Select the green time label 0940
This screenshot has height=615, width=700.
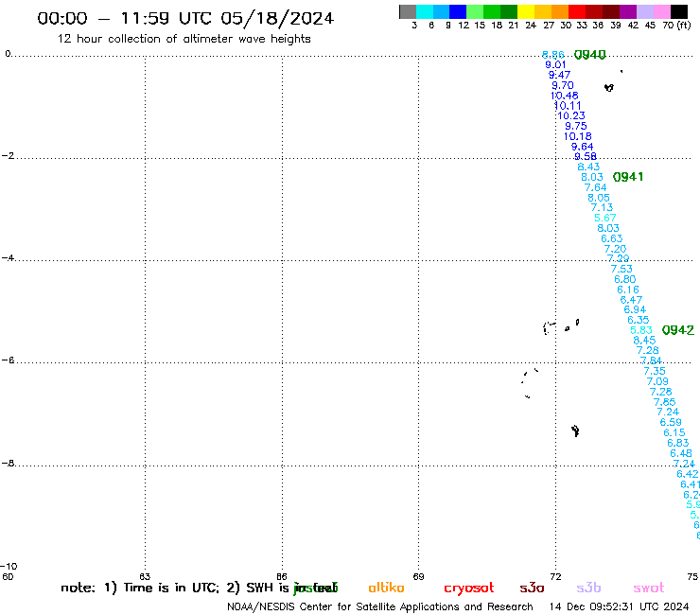589,55
